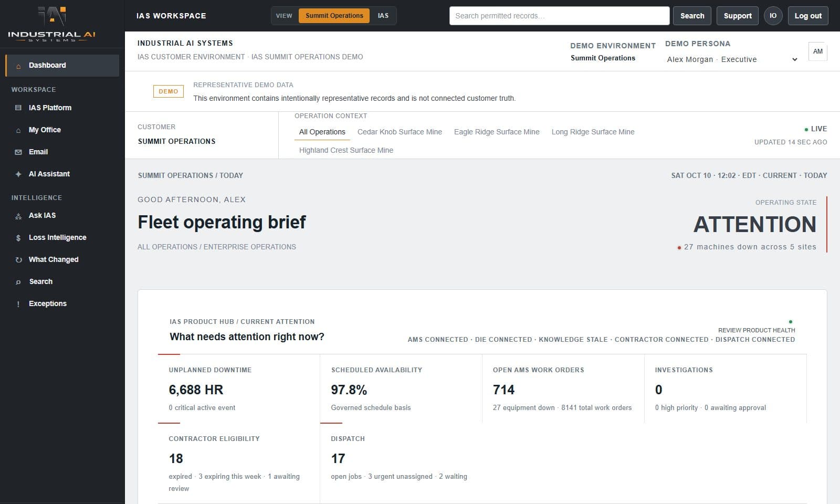Screen dimensions: 840x504
Task: Click the IAS Platform sidebar icon
Action: [x=18, y=108]
